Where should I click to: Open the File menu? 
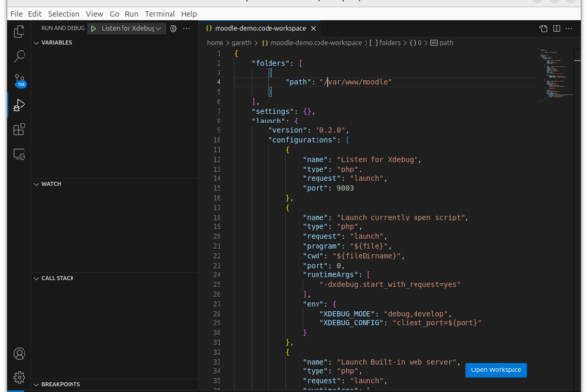tap(16, 14)
